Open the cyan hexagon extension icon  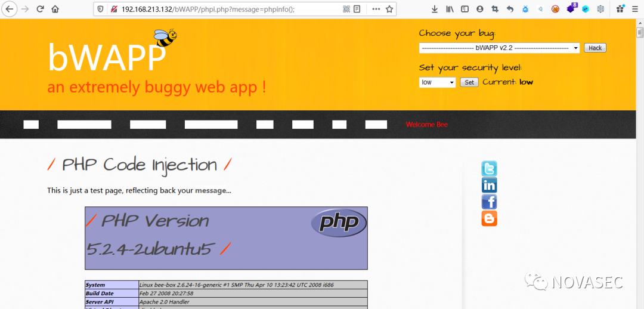[586, 9]
